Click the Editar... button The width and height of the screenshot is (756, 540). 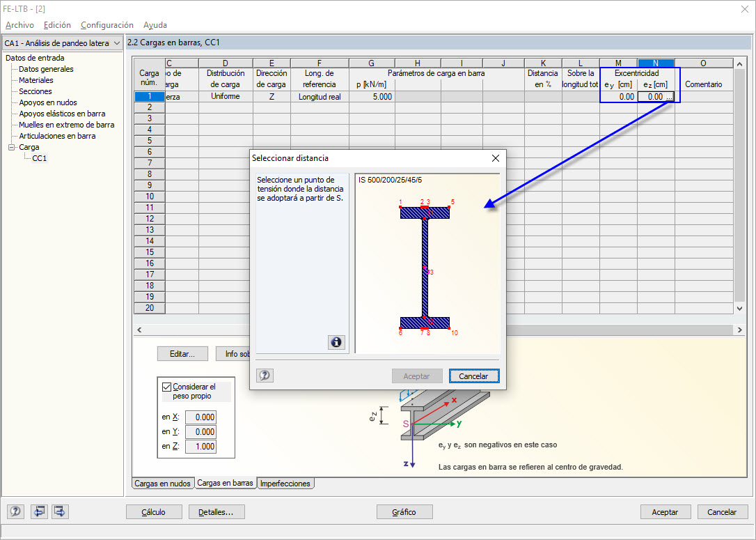point(182,354)
